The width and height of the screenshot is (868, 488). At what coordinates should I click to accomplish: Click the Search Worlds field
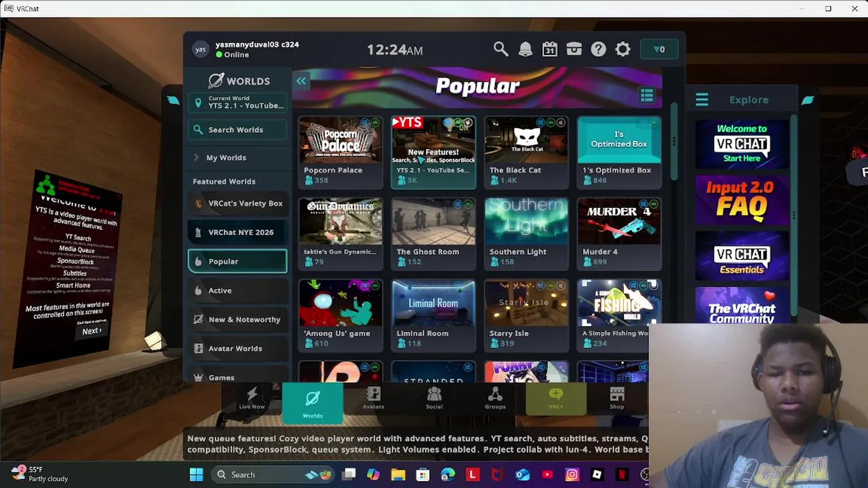click(237, 129)
